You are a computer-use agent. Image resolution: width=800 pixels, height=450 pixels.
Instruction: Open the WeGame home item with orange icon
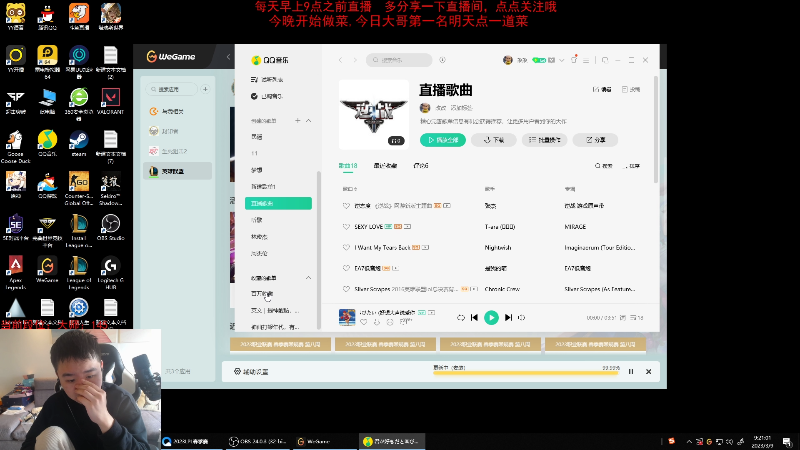coord(177,111)
